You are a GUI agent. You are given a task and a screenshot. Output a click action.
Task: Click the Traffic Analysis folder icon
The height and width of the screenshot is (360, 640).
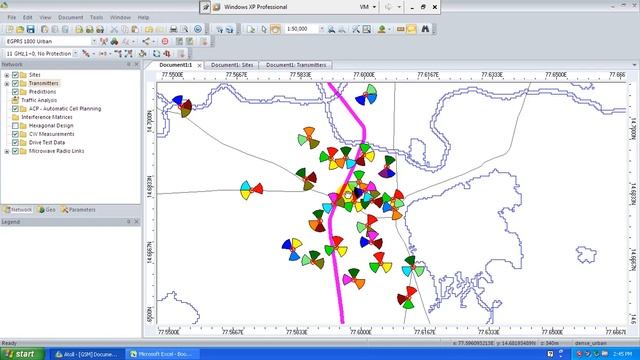pos(16,100)
